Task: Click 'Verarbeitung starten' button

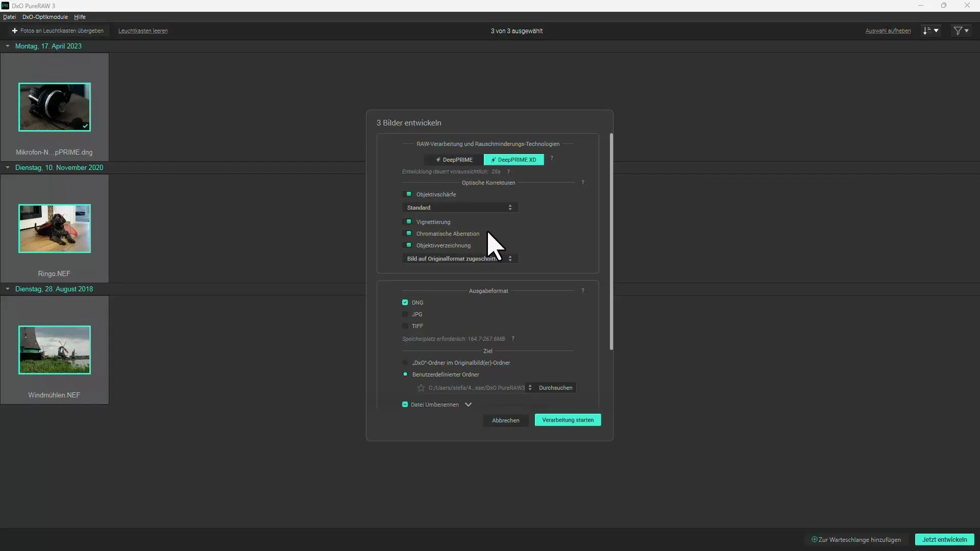Action: click(x=568, y=420)
